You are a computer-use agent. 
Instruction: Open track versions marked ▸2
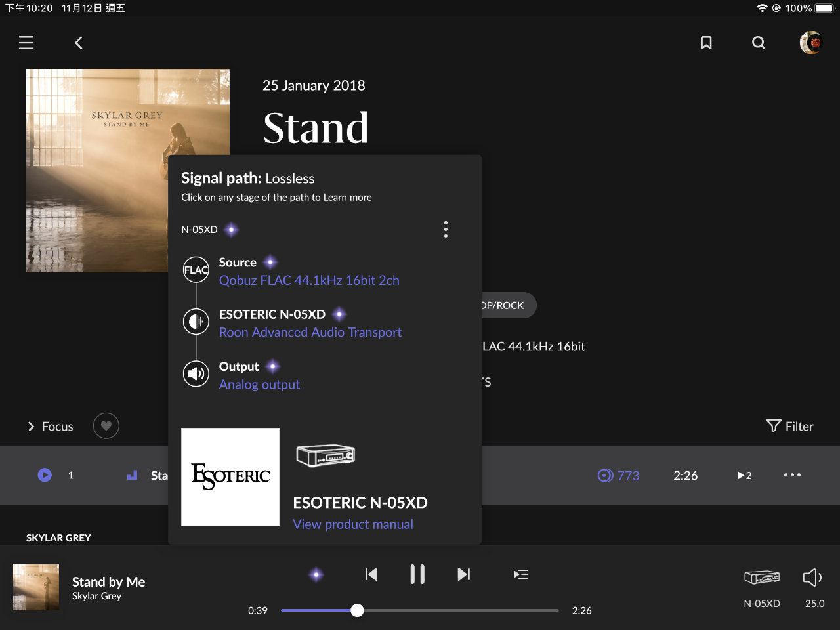(x=744, y=475)
